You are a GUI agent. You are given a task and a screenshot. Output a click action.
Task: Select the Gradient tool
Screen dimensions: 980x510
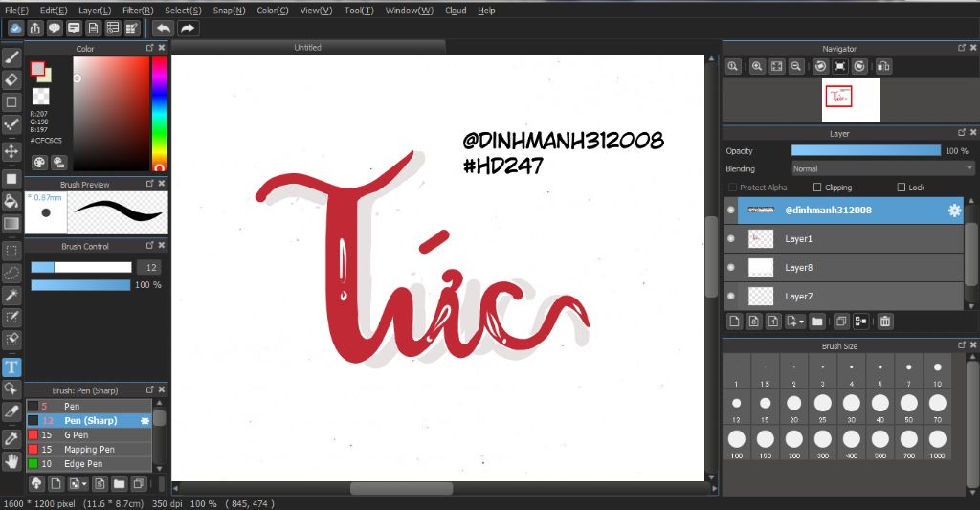coord(11,223)
